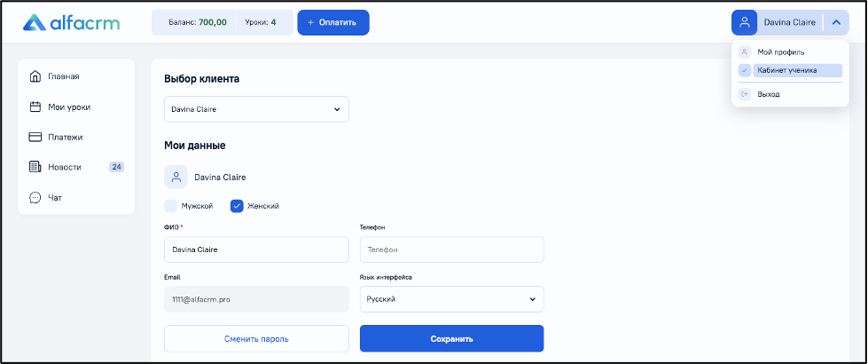Click the Сохранить button
Viewport: 868px width, 364px height.
click(451, 338)
